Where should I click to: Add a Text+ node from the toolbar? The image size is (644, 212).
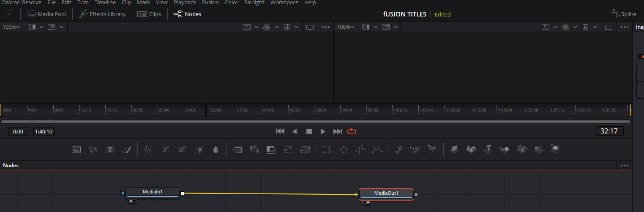[110, 149]
